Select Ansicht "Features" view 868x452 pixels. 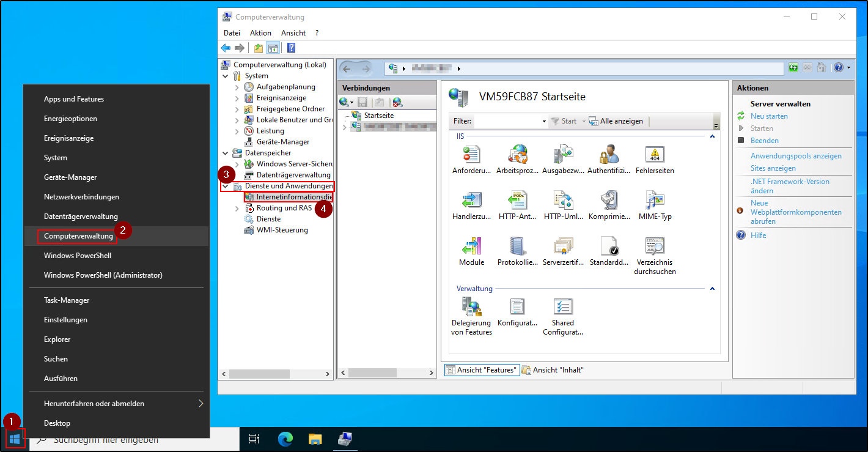(x=482, y=369)
